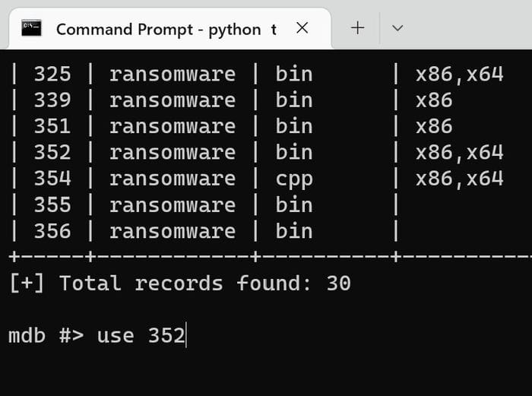Click the ransomware text in row 356
532x396 pixels.
pos(172,231)
